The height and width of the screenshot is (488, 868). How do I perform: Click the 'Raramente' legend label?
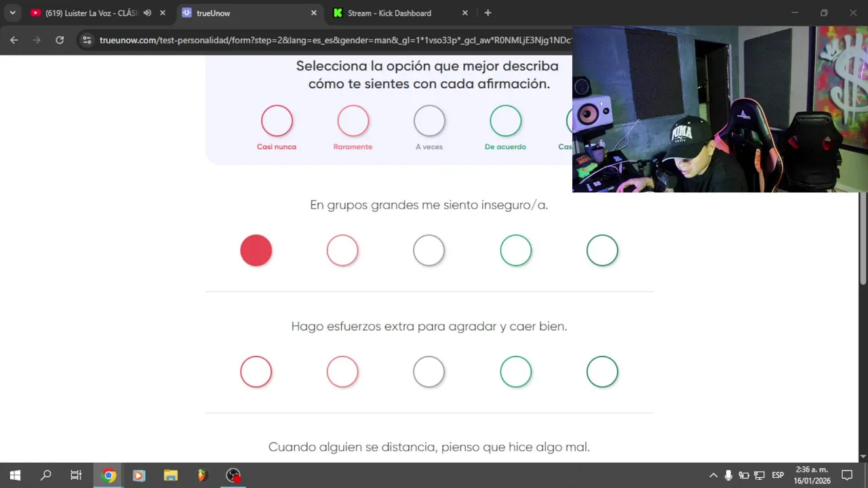click(x=353, y=146)
